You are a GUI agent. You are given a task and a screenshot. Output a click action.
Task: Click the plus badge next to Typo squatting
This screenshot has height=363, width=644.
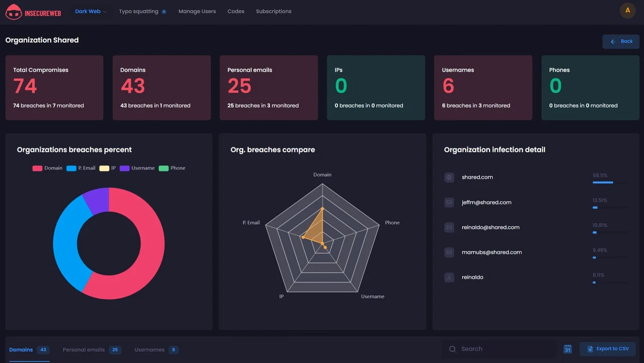point(164,12)
